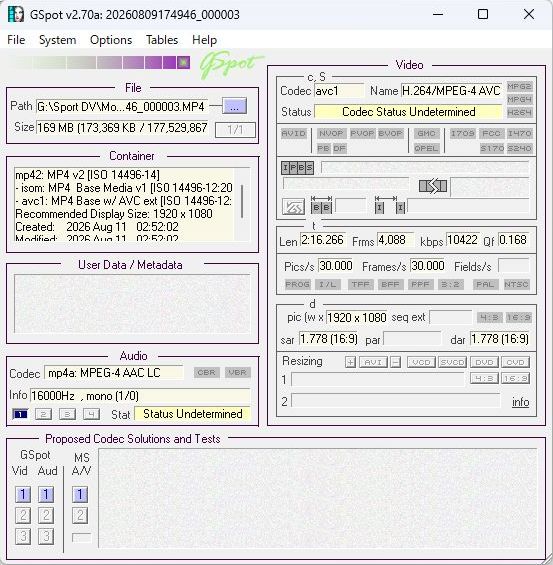553x565 pixels.
Task: Click the double-arrow packed bitstream icon
Action: pos(433,186)
